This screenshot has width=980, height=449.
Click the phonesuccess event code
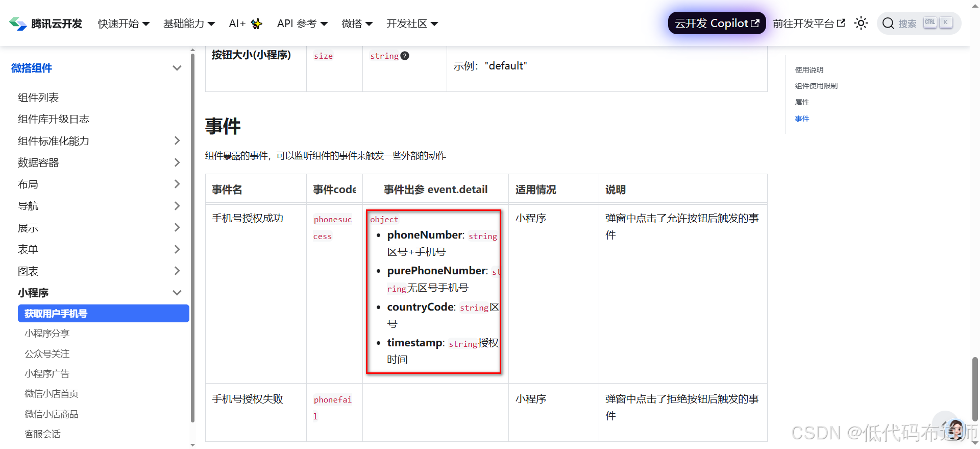point(332,227)
